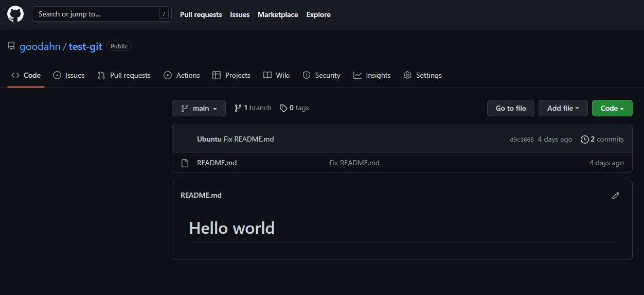Image resolution: width=644 pixels, height=295 pixels.
Task: Open commit hash d9c1665
Action: [x=522, y=140]
